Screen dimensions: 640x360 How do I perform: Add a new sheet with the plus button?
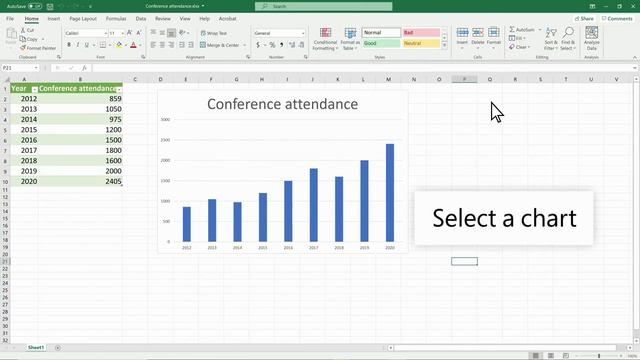click(58, 348)
